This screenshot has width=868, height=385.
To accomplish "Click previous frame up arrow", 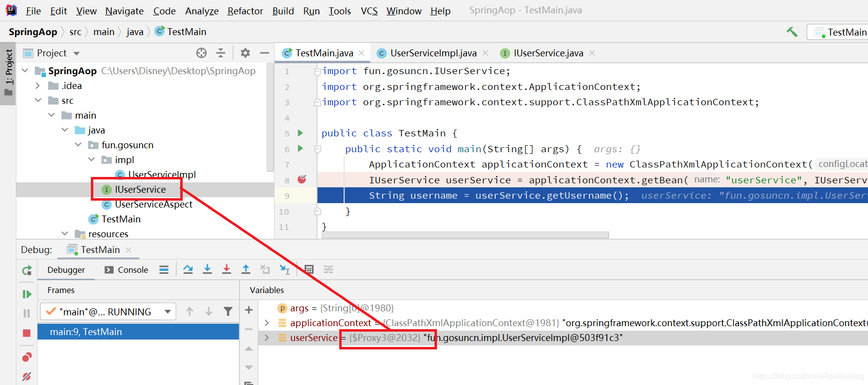I will 190,311.
